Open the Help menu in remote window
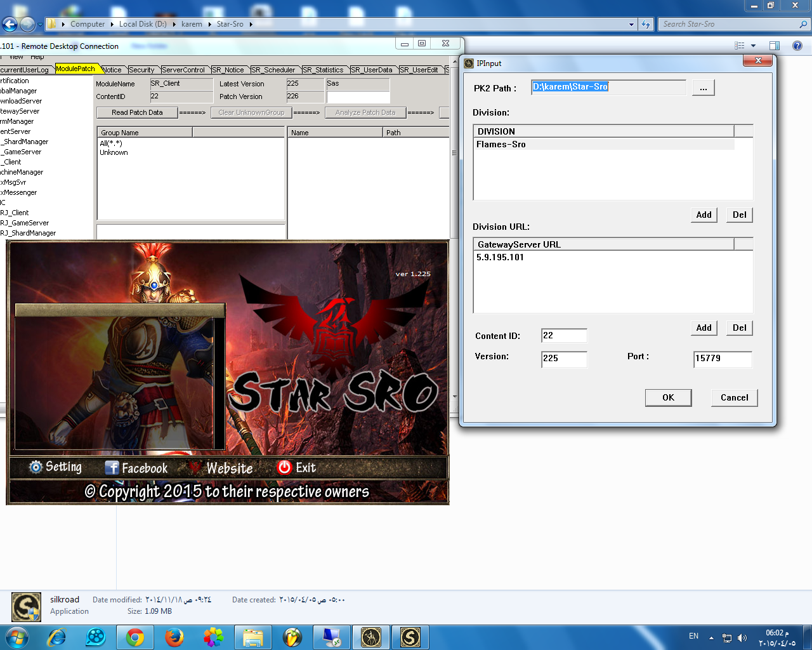The width and height of the screenshot is (812, 650). click(37, 57)
